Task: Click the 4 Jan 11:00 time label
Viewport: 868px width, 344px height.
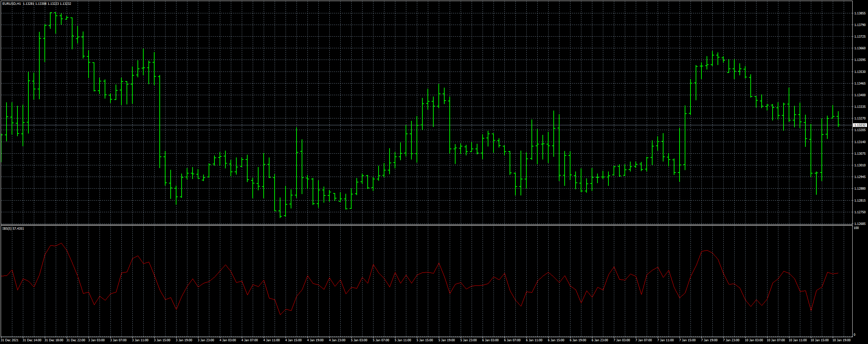Action: tap(272, 340)
